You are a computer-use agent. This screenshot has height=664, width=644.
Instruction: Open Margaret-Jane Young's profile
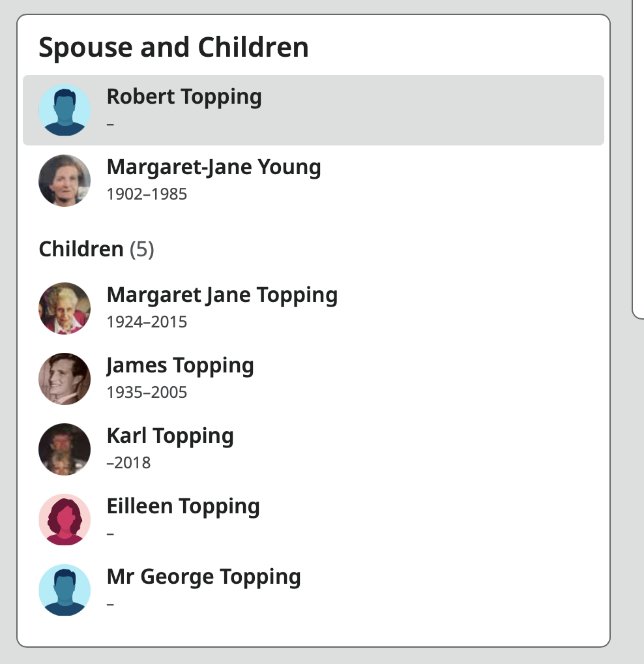(214, 167)
